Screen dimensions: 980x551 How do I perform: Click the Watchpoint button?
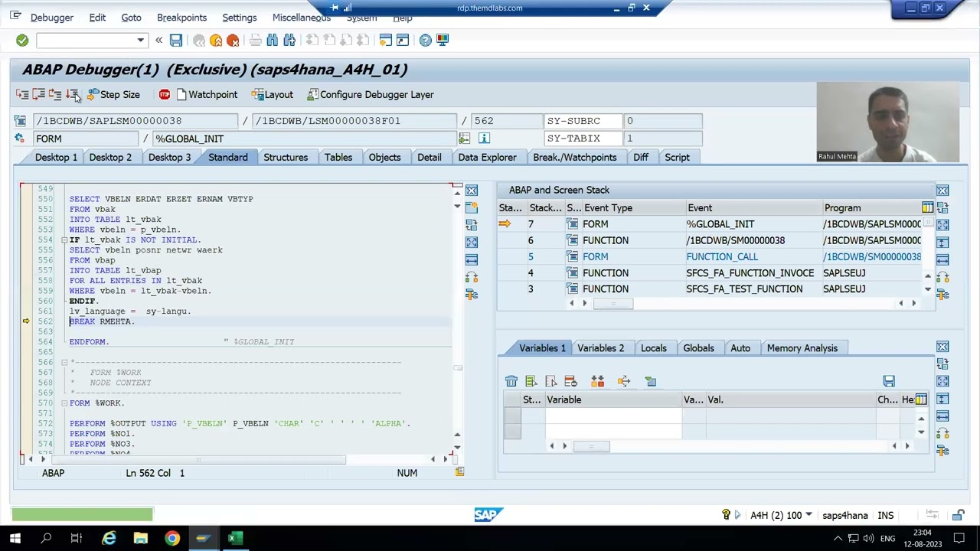coord(207,94)
